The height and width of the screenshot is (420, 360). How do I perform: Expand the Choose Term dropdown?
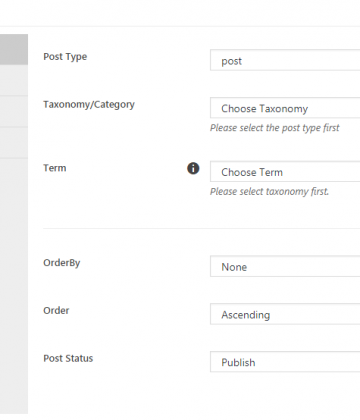tap(285, 171)
